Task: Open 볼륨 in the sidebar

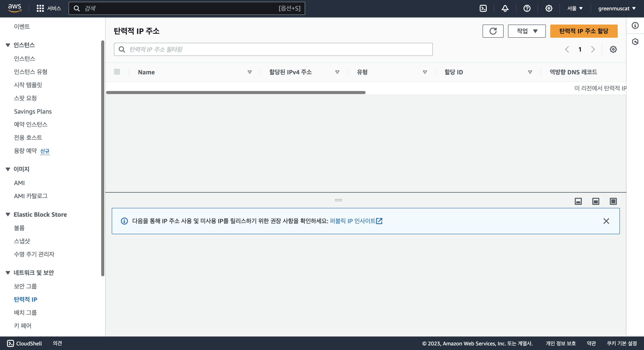Action: pos(19,228)
